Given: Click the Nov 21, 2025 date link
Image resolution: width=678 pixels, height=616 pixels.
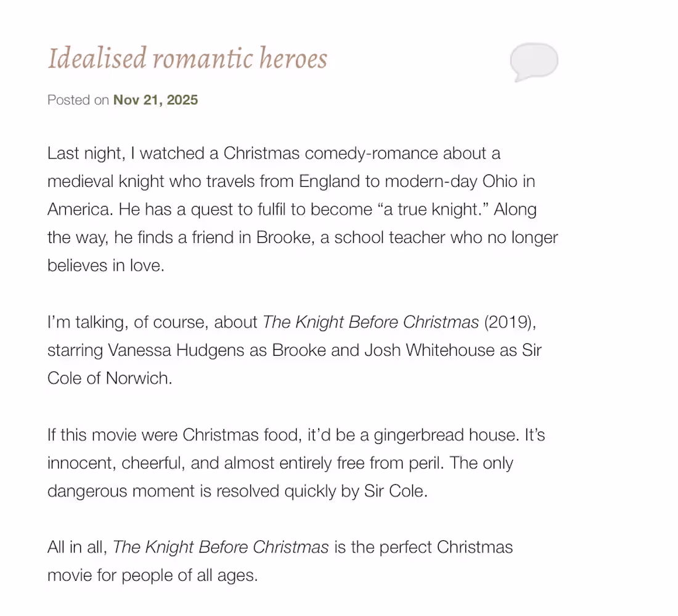Looking at the screenshot, I should tap(155, 100).
